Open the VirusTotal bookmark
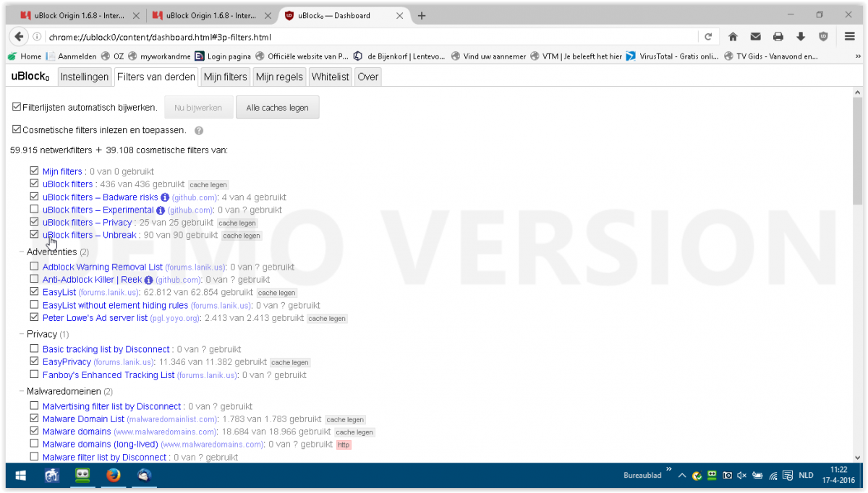 (x=672, y=56)
